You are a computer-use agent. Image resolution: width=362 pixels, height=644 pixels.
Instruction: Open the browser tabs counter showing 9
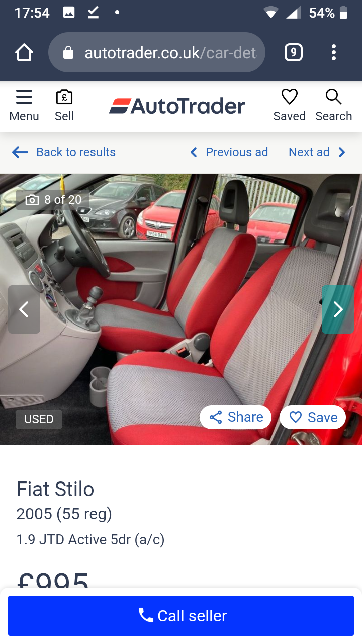(x=294, y=52)
